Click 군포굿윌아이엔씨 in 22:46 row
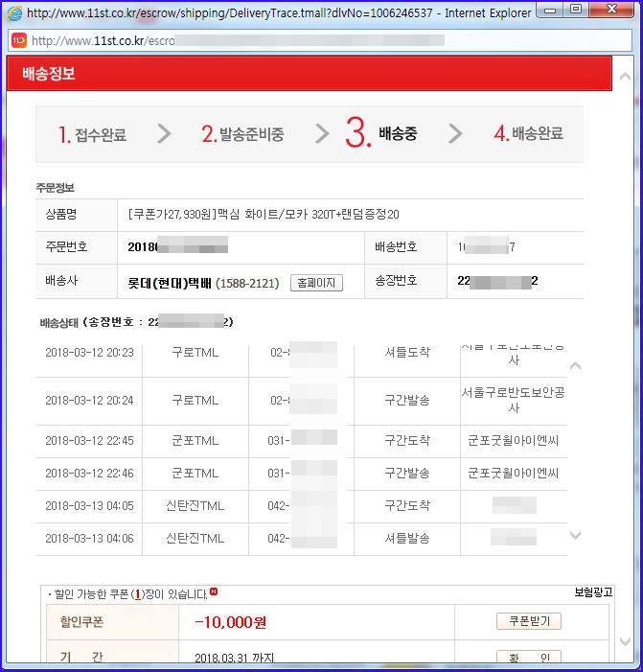 pyautogui.click(x=514, y=474)
